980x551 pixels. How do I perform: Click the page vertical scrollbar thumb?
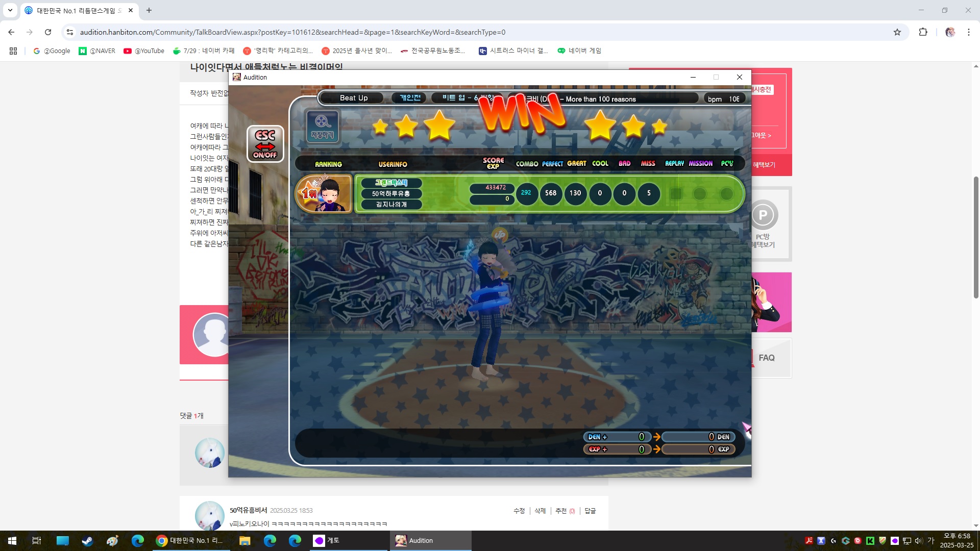pyautogui.click(x=976, y=237)
